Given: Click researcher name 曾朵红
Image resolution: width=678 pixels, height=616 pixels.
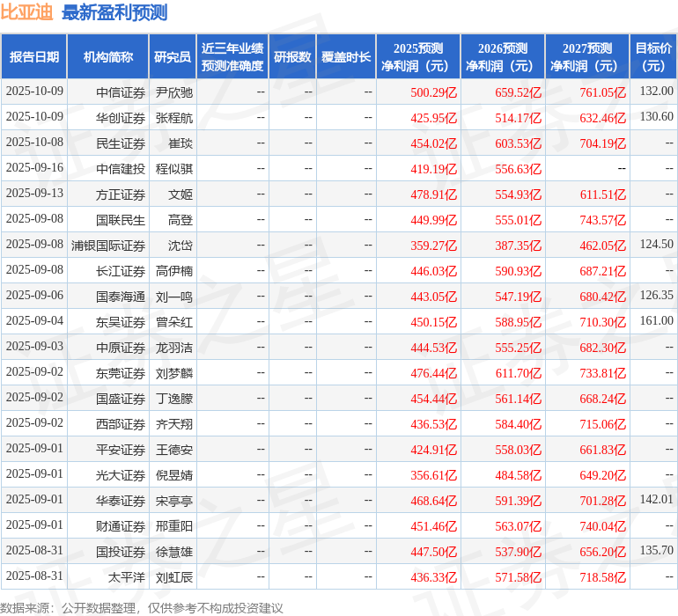Looking at the screenshot, I should click(x=174, y=322).
